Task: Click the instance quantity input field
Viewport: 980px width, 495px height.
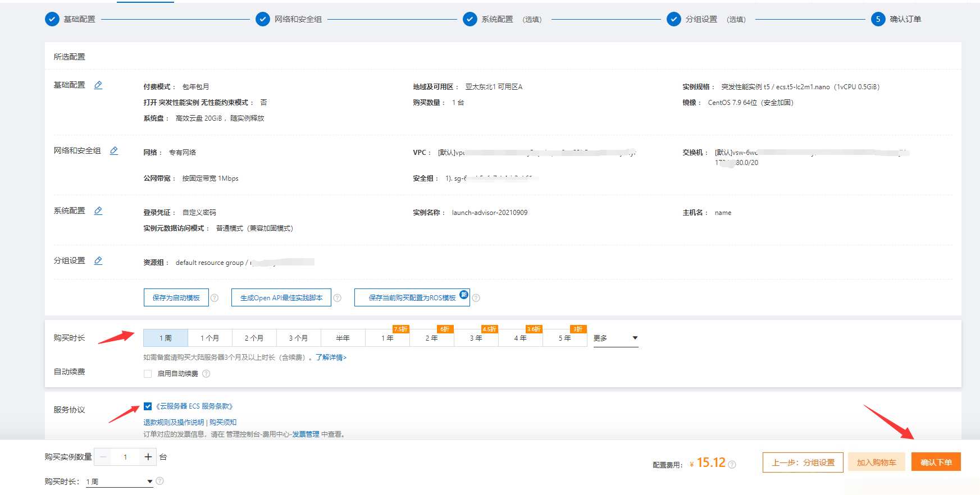Action: 125,457
